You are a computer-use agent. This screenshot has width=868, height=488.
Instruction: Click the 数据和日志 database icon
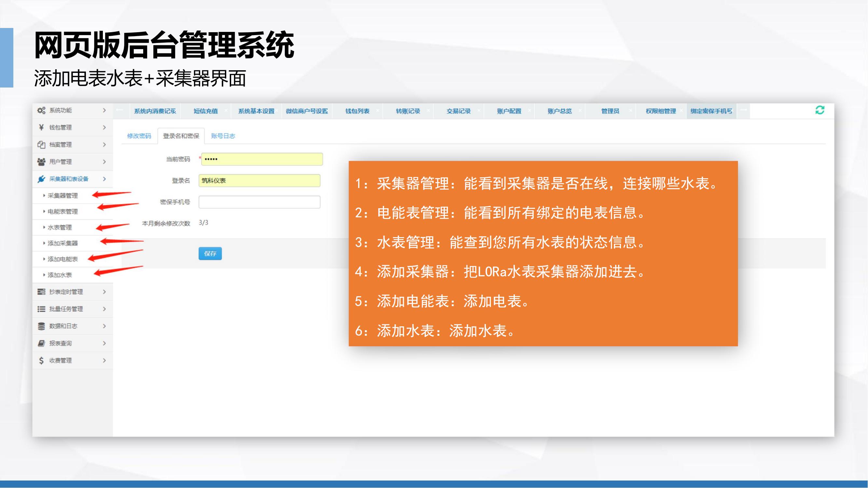coord(41,326)
